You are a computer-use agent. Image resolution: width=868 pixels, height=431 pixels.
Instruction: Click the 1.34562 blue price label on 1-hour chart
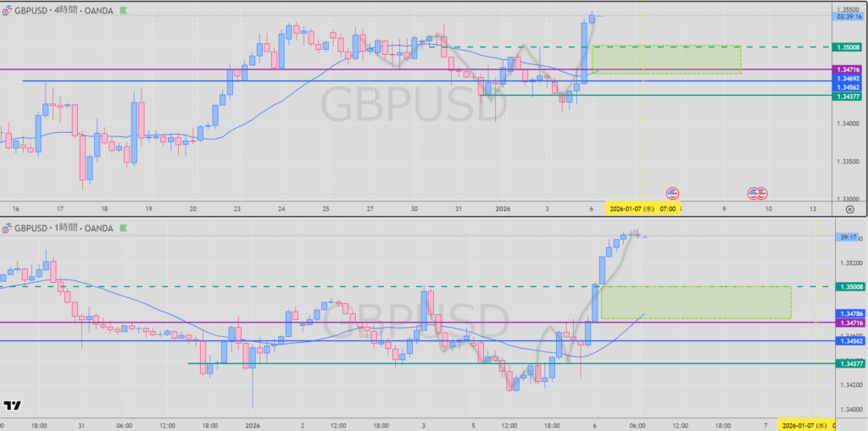849,340
